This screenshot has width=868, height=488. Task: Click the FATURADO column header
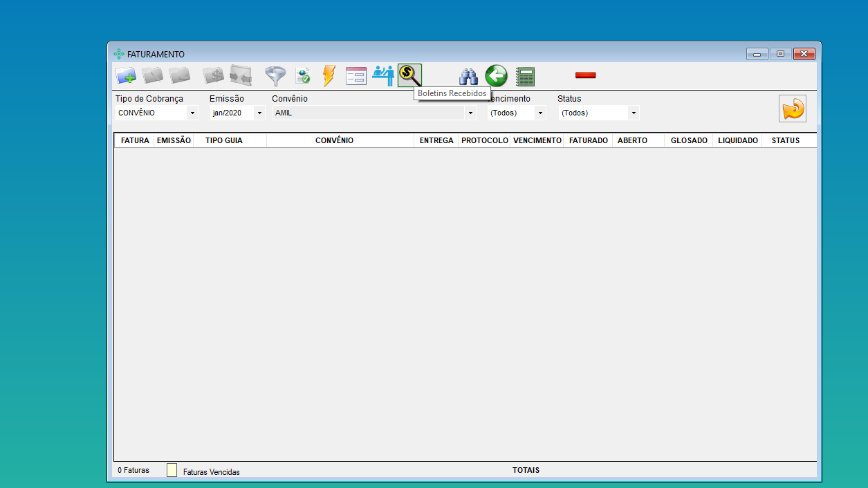pyautogui.click(x=588, y=140)
